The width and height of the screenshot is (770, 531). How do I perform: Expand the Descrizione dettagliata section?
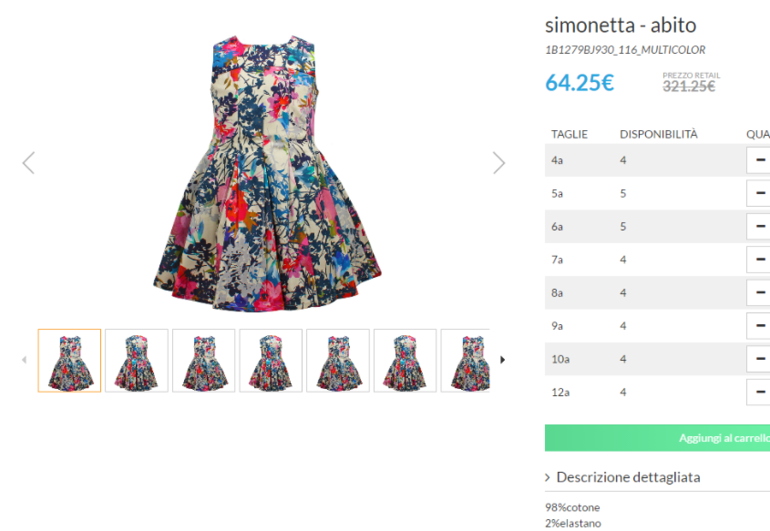[x=623, y=477]
